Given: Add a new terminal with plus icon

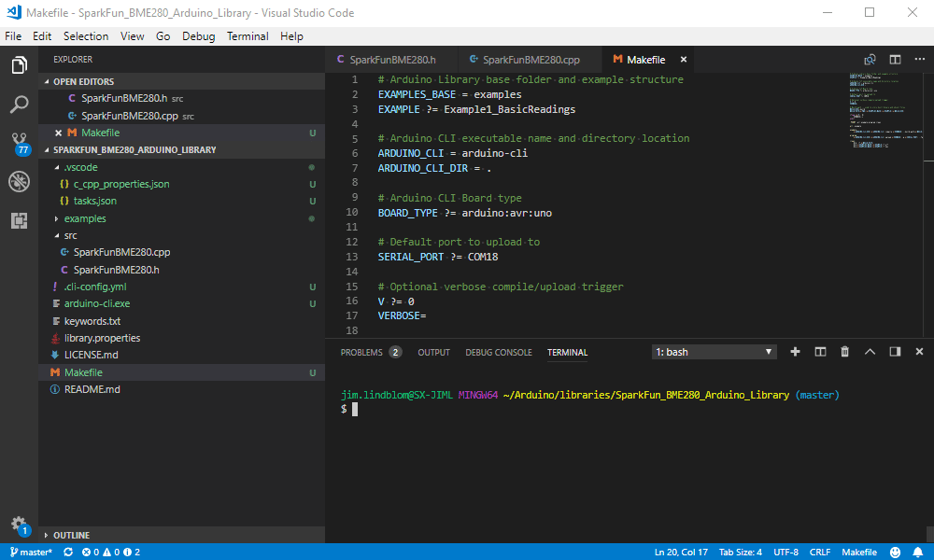Looking at the screenshot, I should 795,352.
